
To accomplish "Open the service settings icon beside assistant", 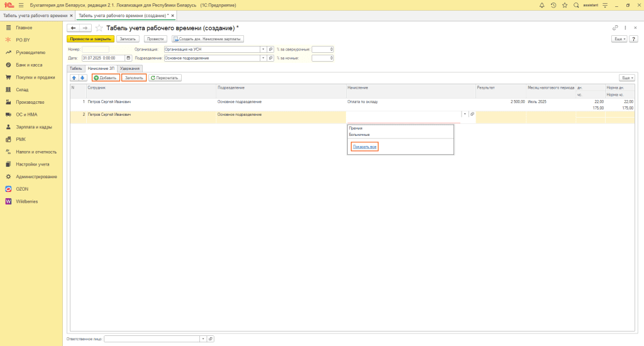I will [605, 5].
